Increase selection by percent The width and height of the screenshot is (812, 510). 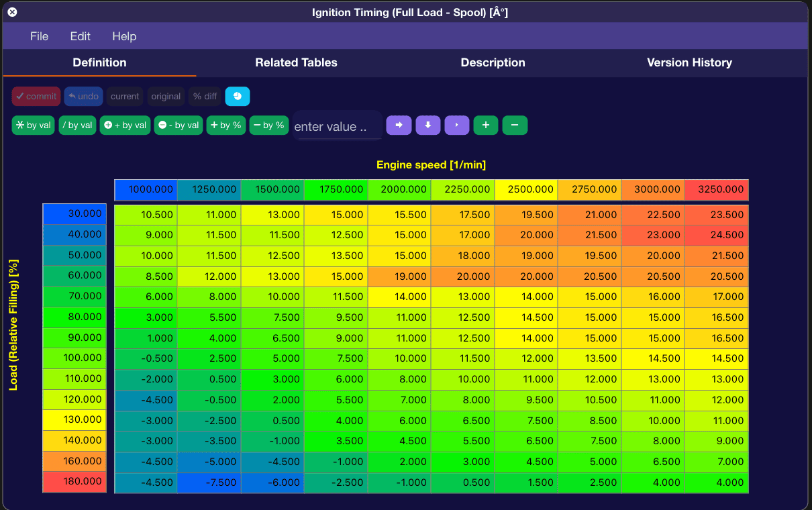coord(226,125)
